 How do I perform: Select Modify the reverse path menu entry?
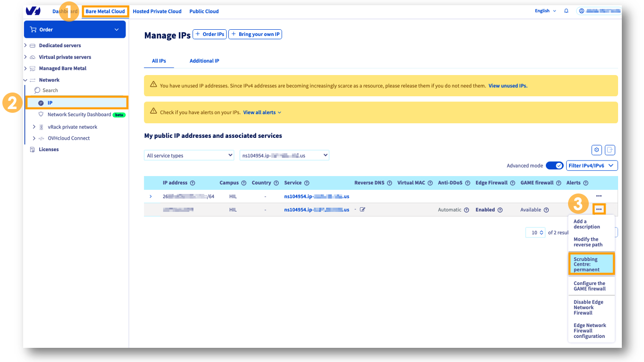[x=589, y=242]
